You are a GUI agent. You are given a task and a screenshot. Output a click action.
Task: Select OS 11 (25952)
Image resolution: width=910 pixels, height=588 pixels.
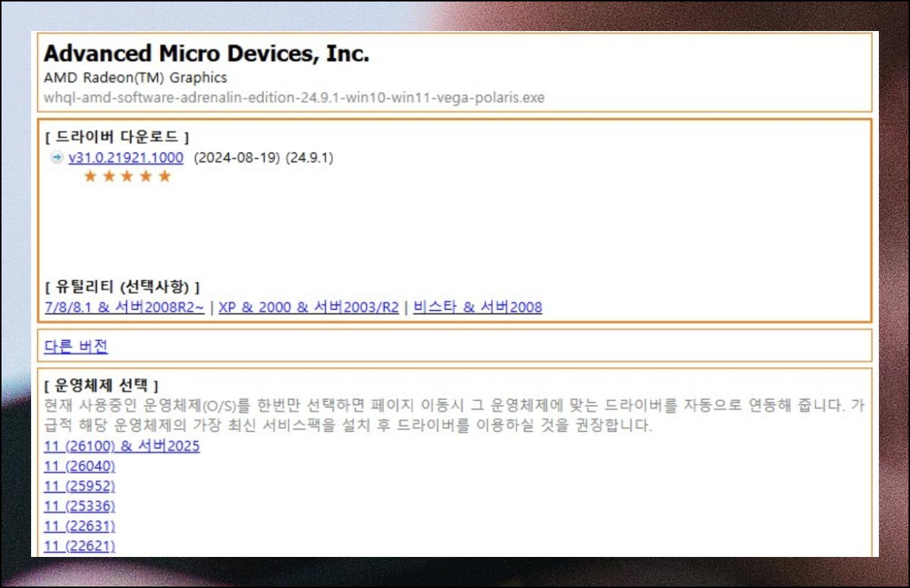[80, 486]
